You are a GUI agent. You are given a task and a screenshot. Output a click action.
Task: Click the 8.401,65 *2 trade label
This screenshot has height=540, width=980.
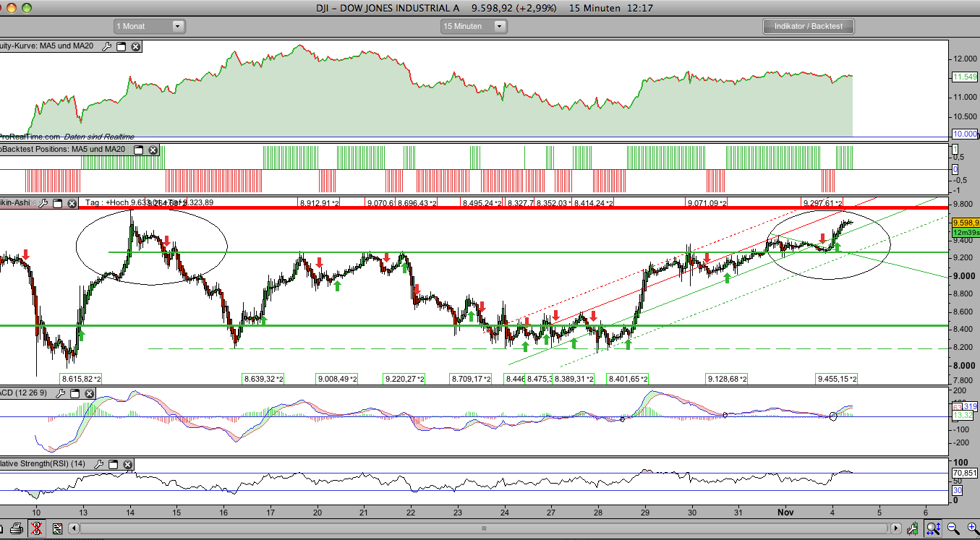point(628,379)
